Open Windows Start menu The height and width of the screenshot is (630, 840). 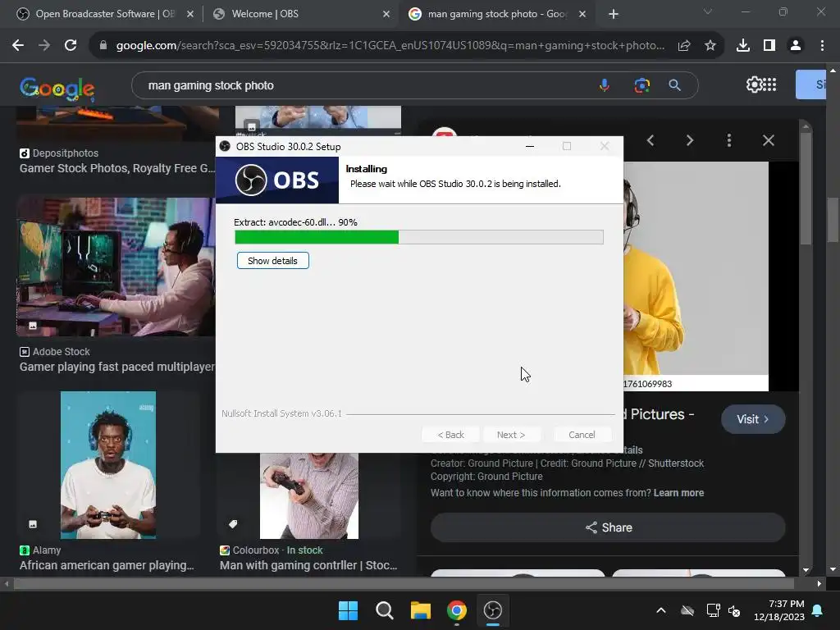(348, 610)
